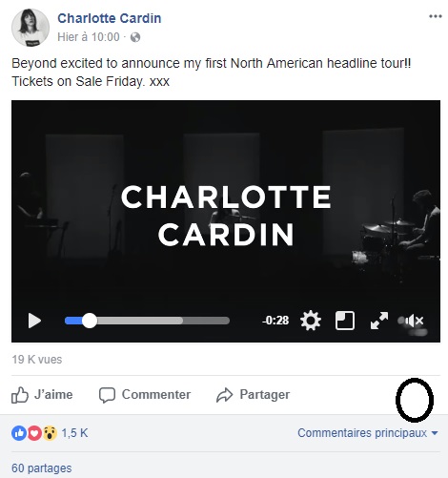Click the J'aime thumbs-up button

pyautogui.click(x=42, y=395)
